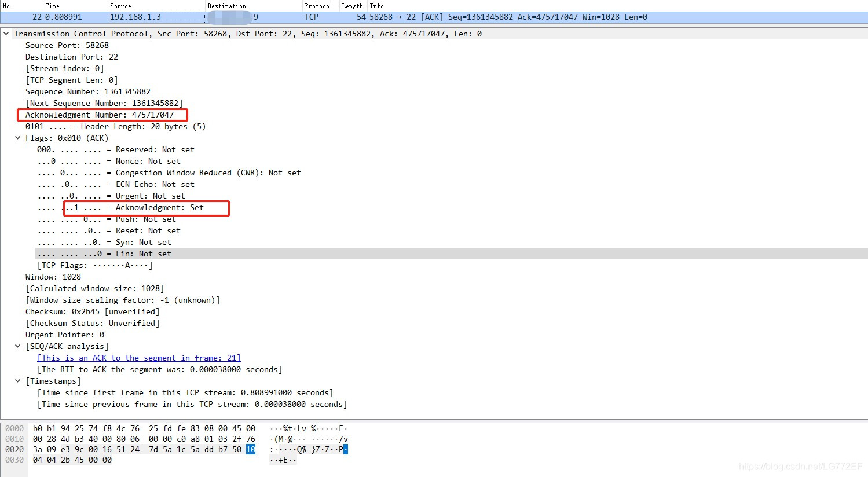Viewport: 868px width, 477px height.
Task: Select the [Next Sequence Number] row
Action: point(104,103)
